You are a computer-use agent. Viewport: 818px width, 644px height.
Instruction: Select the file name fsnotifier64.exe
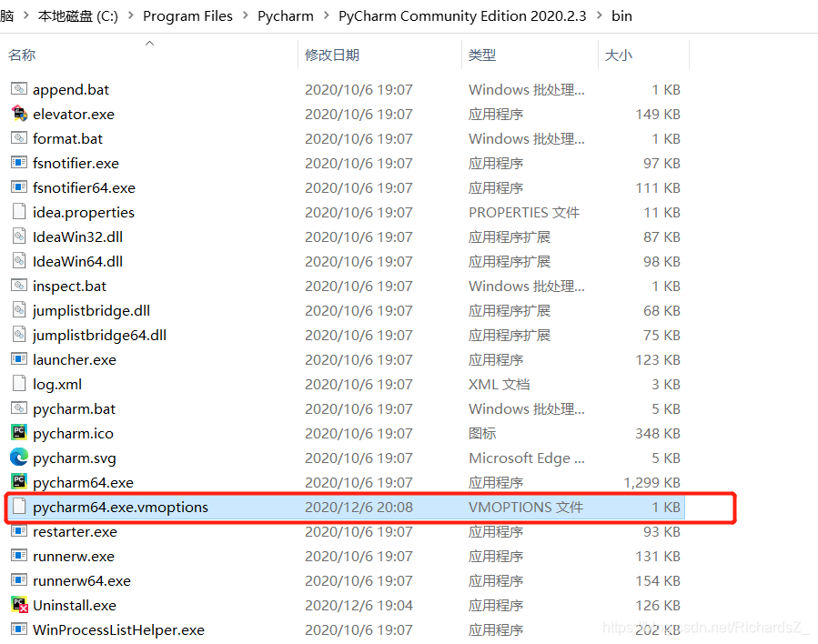84,187
